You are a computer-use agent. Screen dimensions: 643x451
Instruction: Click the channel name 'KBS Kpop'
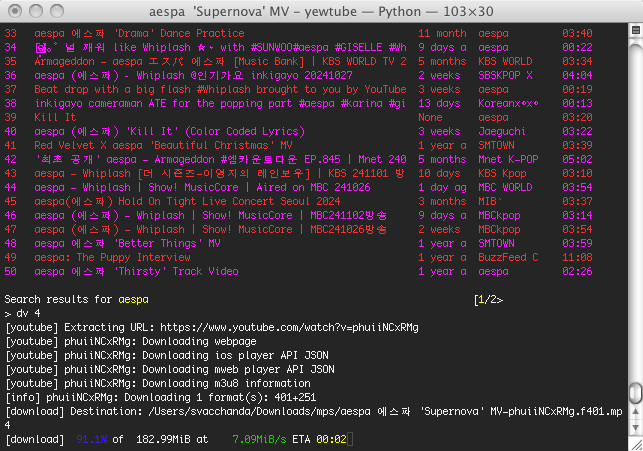pos(502,173)
